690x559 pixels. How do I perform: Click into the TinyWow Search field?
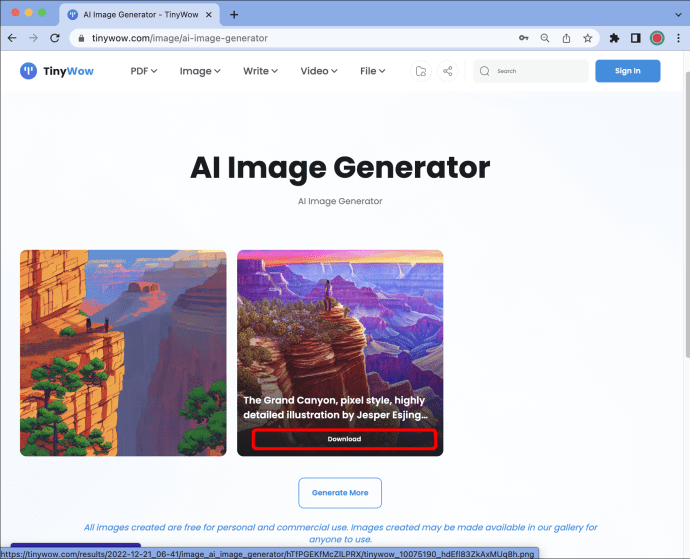[x=530, y=71]
